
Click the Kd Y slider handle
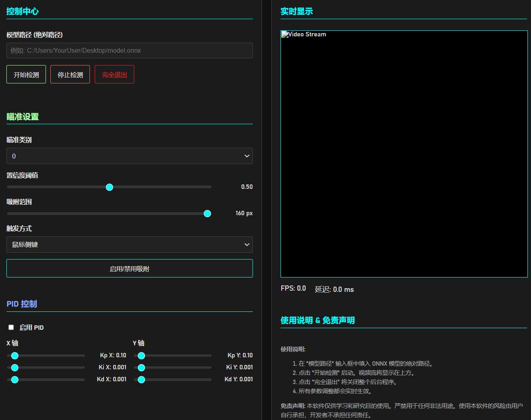pos(141,380)
